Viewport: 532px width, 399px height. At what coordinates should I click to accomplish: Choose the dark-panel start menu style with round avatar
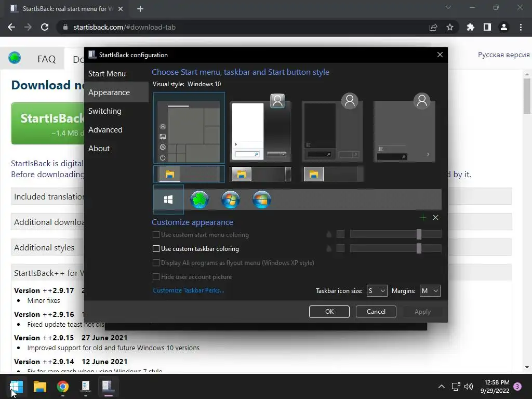pyautogui.click(x=332, y=128)
